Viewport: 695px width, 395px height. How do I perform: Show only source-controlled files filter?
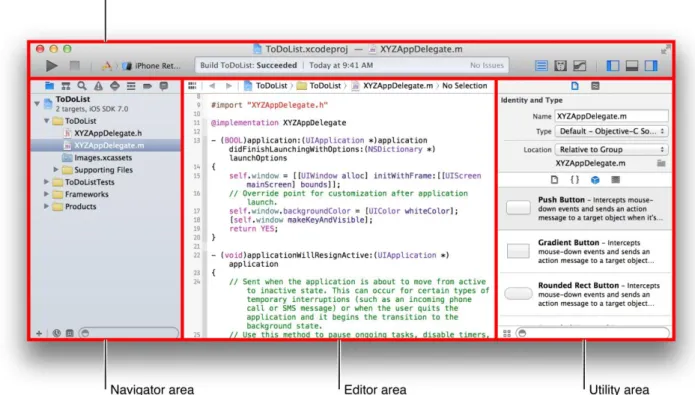click(70, 333)
